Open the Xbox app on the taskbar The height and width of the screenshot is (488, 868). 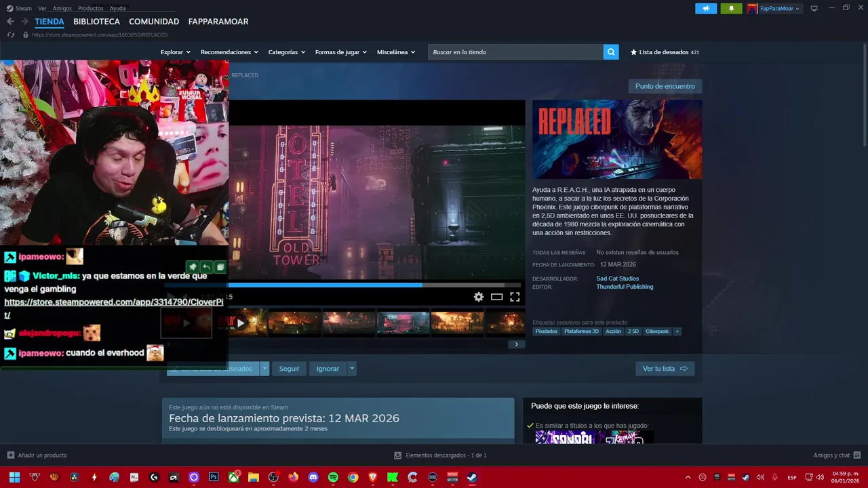click(x=233, y=477)
